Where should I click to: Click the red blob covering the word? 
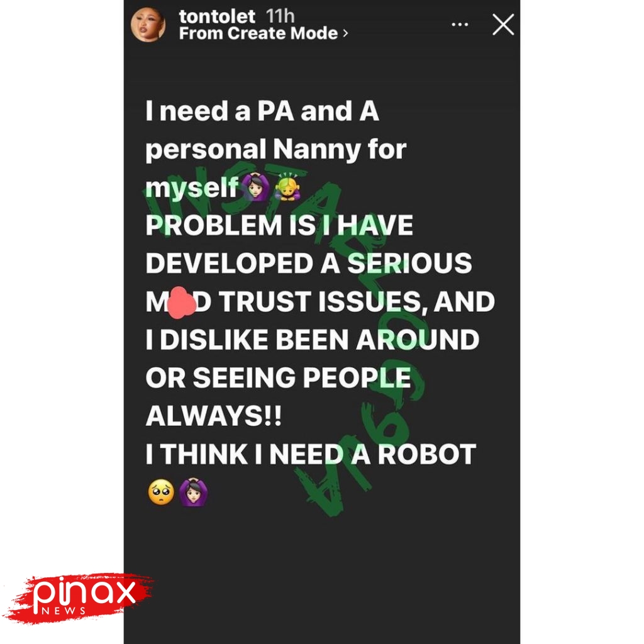[180, 303]
